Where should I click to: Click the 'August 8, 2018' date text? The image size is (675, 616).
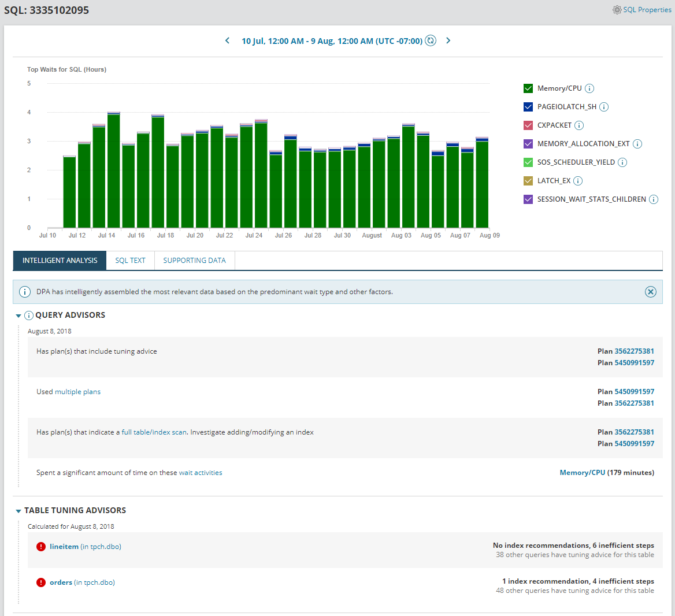coord(50,331)
